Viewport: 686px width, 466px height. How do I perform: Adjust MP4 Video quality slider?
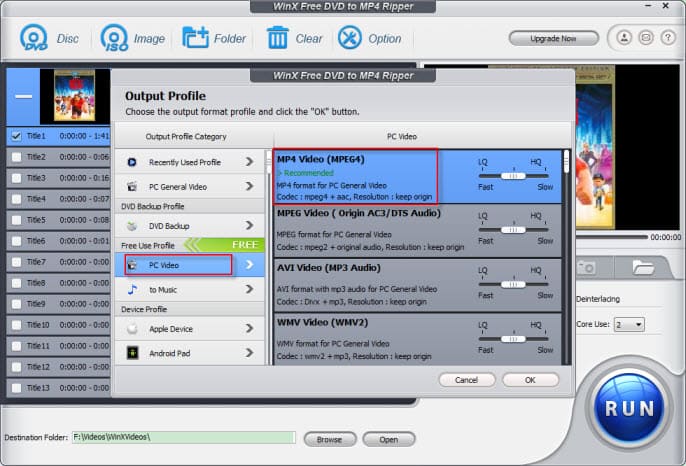pyautogui.click(x=513, y=176)
